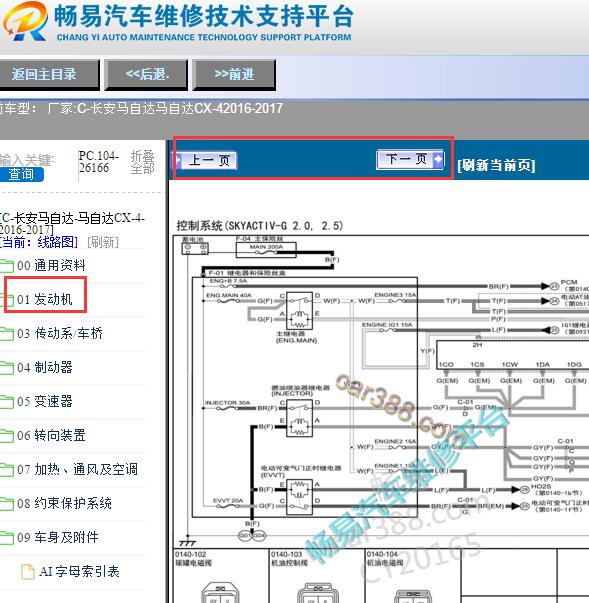
Task: Click the INJECTOR relay symbol in diagram
Action: tap(299, 418)
